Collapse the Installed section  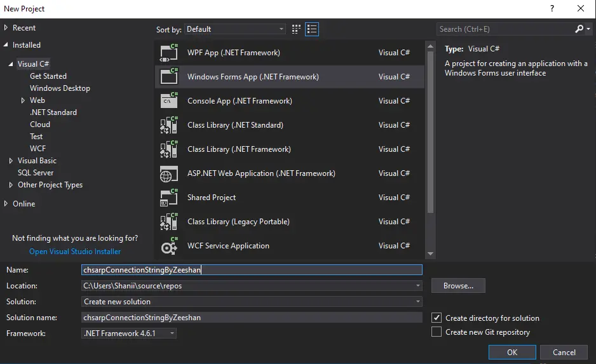tap(6, 45)
